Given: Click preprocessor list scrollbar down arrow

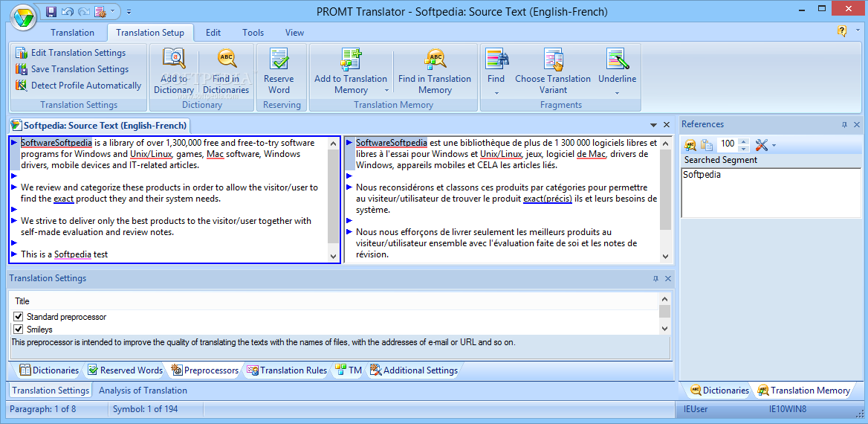Looking at the screenshot, I should [665, 329].
